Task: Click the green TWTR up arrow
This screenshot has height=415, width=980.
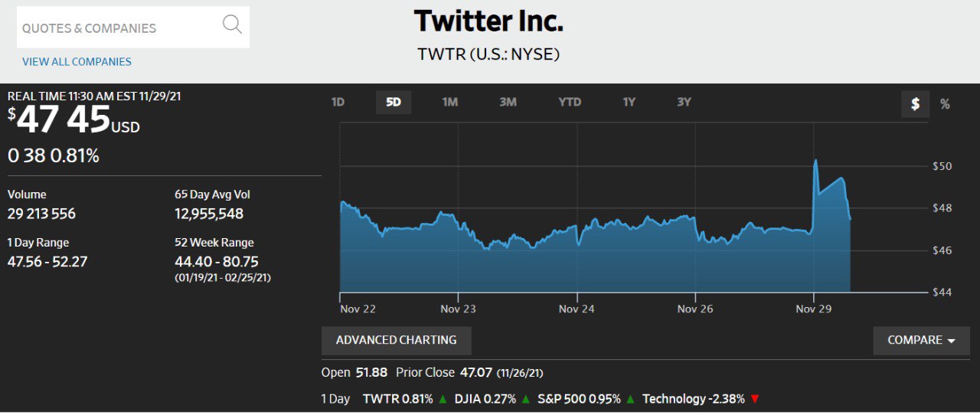Action: (443, 399)
